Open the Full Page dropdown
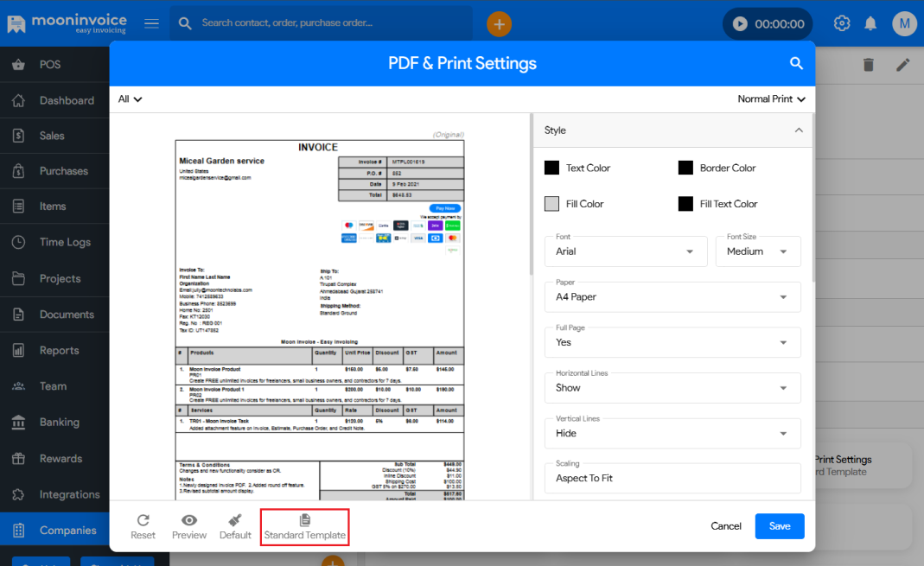 [x=672, y=342]
